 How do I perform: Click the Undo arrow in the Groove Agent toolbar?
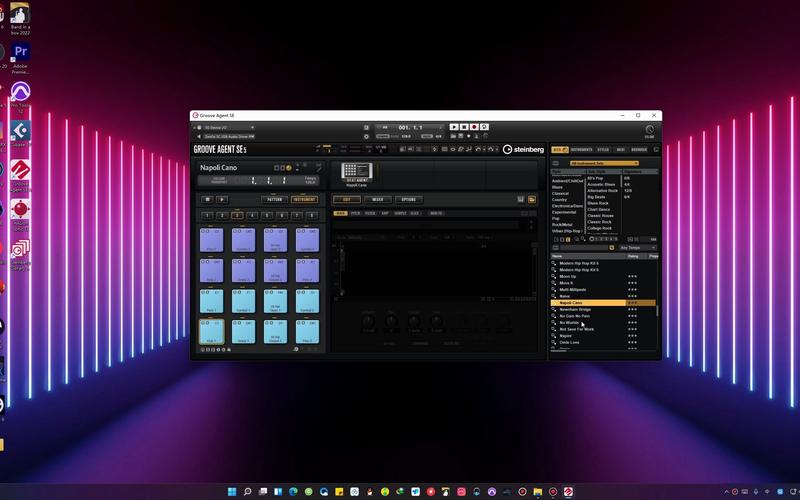click(478, 149)
